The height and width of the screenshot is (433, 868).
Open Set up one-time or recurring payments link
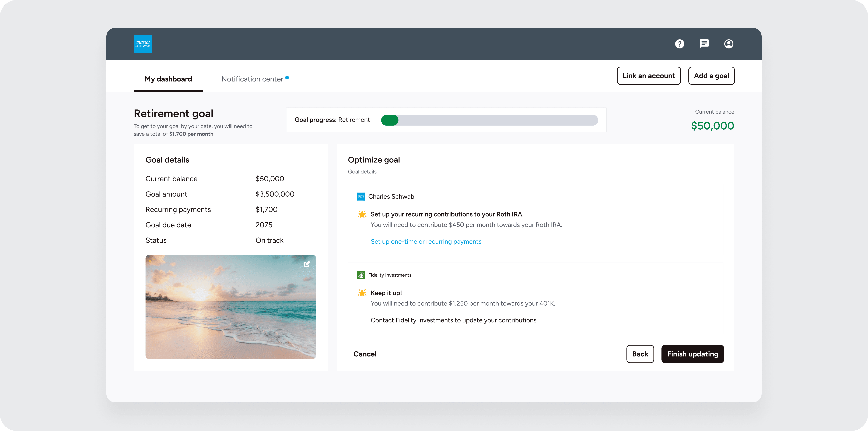tap(426, 241)
